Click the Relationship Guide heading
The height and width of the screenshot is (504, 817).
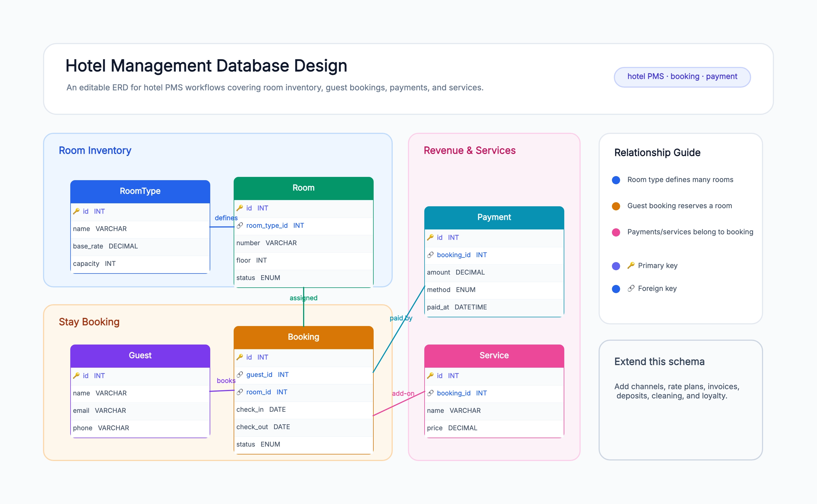tap(657, 153)
